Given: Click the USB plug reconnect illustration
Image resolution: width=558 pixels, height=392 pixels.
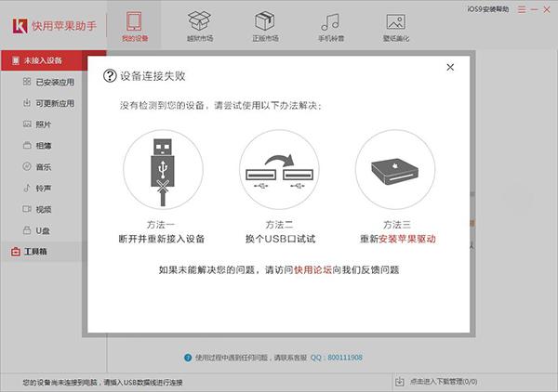Looking at the screenshot, I should pos(163,169).
